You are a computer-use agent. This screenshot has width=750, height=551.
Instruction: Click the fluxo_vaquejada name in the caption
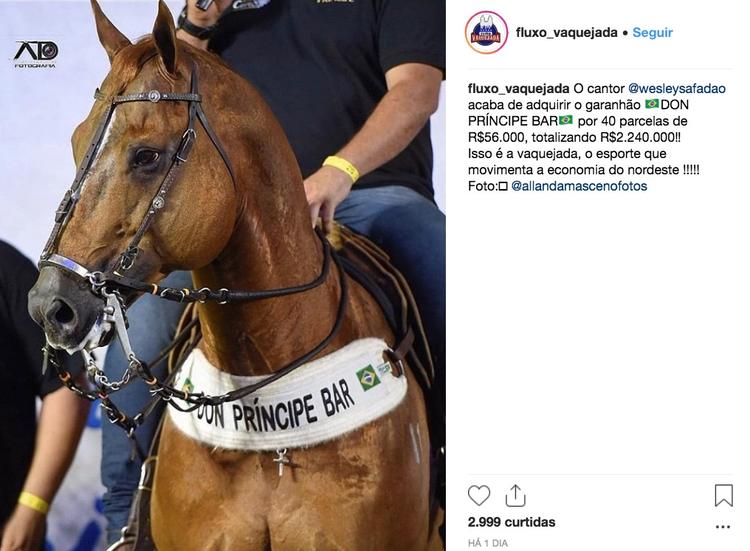[x=518, y=88]
